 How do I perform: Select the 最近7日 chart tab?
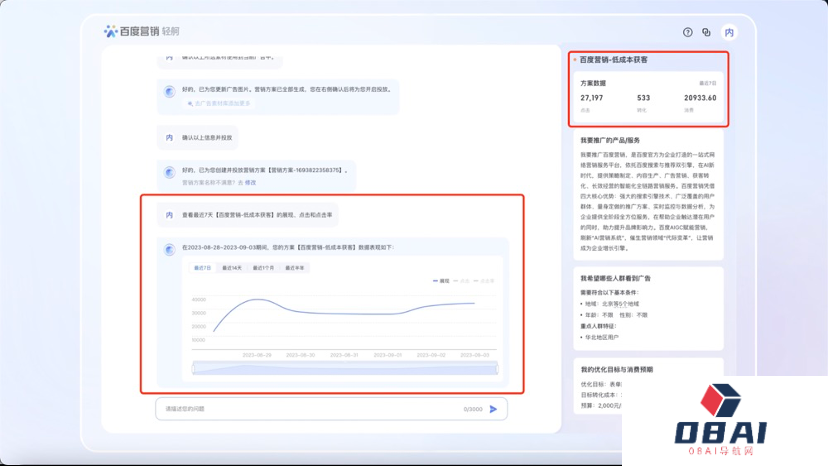pos(202,268)
